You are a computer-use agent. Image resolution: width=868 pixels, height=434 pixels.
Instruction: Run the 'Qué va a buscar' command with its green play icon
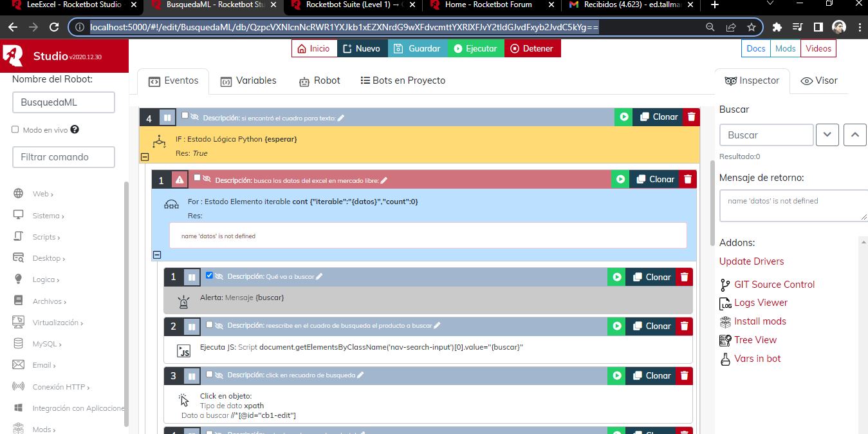pos(616,277)
